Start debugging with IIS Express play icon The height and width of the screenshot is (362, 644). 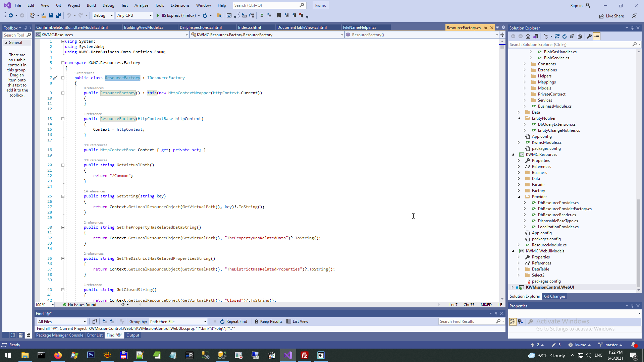158,15
